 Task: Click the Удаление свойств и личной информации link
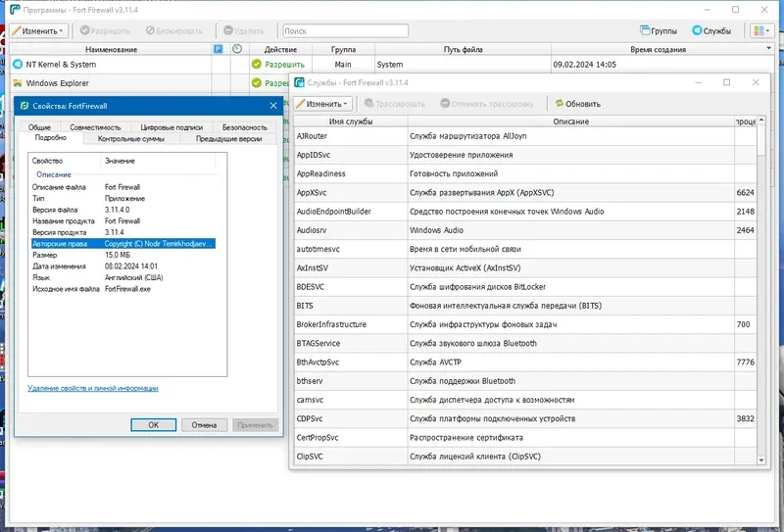tap(93, 388)
